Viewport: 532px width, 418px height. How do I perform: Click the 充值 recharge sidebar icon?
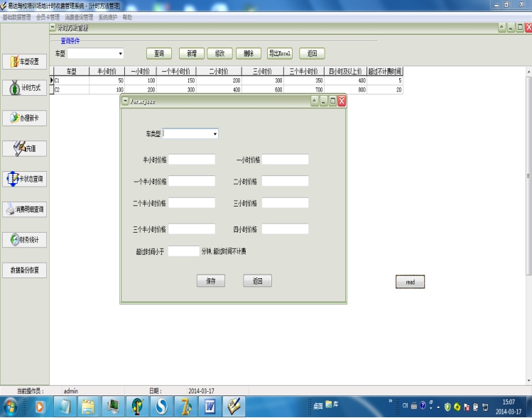[x=24, y=148]
